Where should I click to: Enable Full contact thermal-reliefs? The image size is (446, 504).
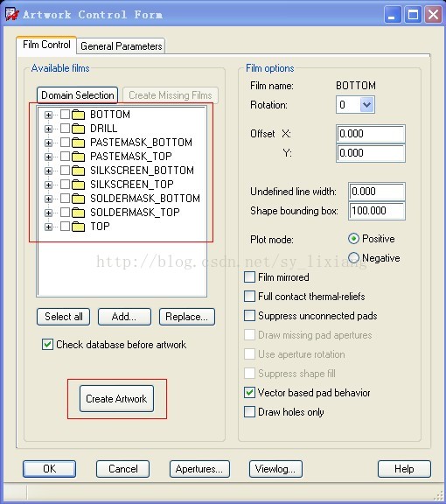pos(249,297)
